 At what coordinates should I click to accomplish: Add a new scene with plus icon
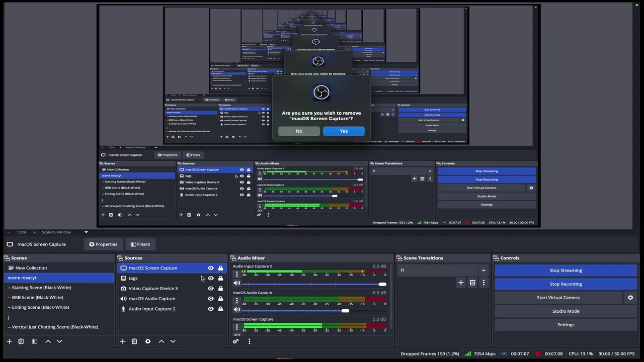click(x=9, y=341)
